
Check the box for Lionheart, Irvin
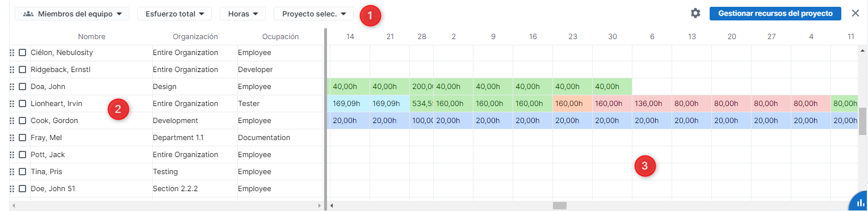coord(23,104)
